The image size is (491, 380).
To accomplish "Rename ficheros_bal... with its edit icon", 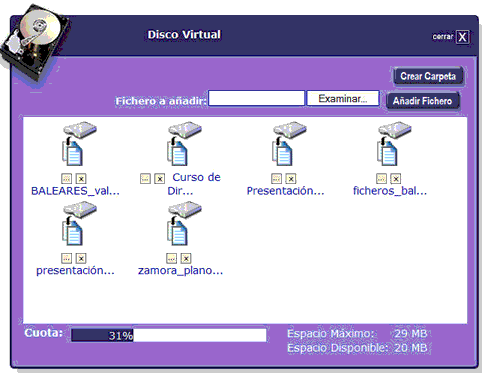I will click(381, 179).
